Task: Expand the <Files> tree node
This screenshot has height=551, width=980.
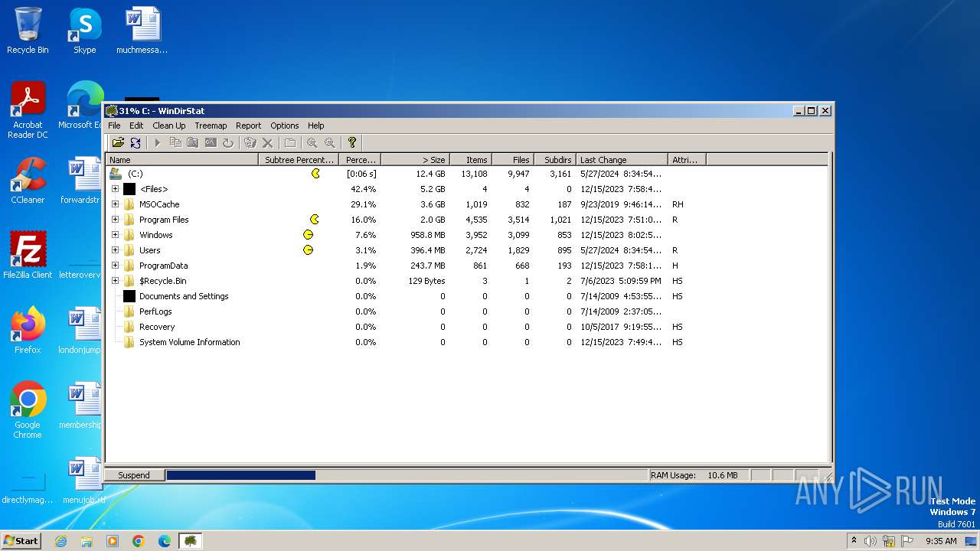Action: point(116,189)
